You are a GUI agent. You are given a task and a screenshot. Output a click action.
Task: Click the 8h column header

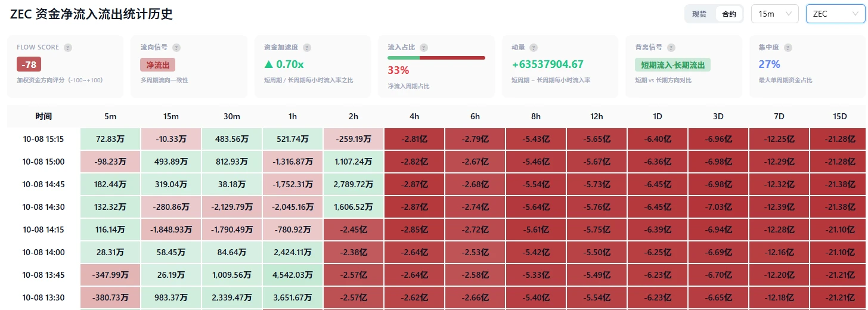click(536, 116)
